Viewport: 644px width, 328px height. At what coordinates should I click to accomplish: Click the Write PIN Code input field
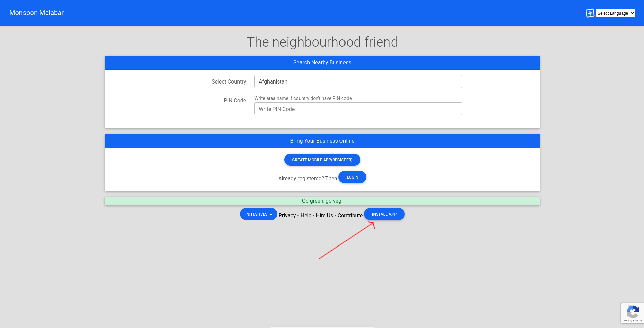(358, 109)
